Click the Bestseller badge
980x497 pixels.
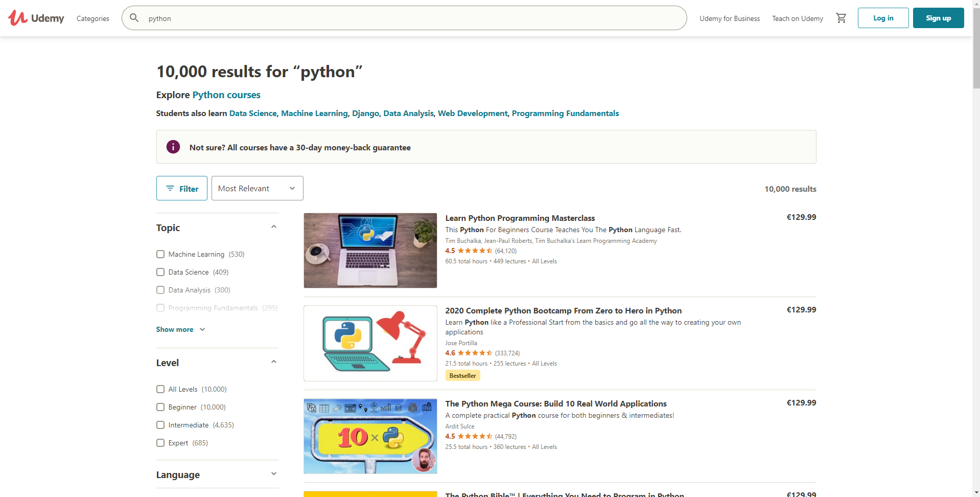462,376
